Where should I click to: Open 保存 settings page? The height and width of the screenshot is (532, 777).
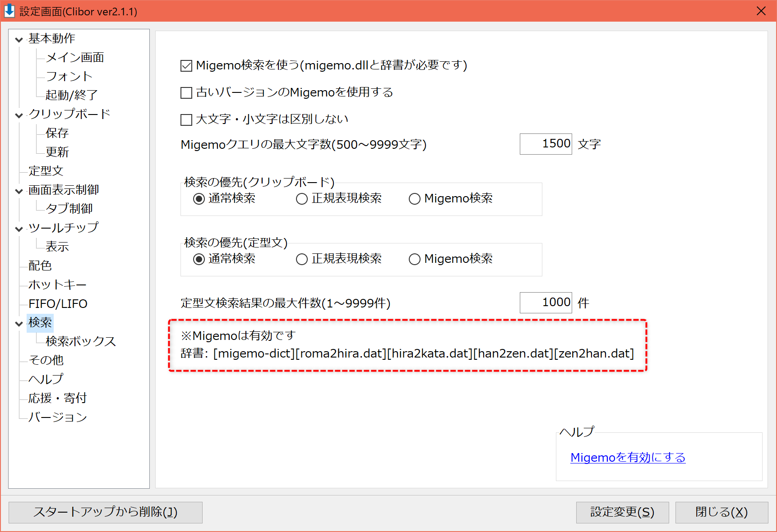57,133
